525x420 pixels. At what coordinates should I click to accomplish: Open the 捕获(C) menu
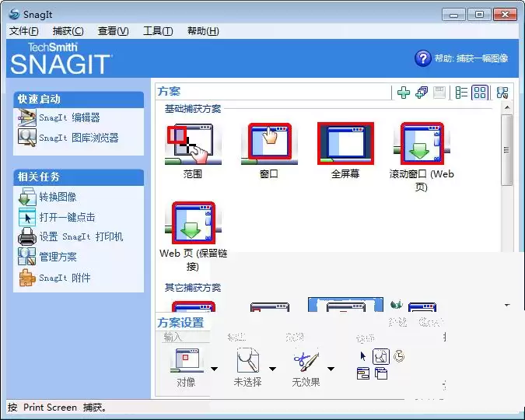(x=68, y=31)
